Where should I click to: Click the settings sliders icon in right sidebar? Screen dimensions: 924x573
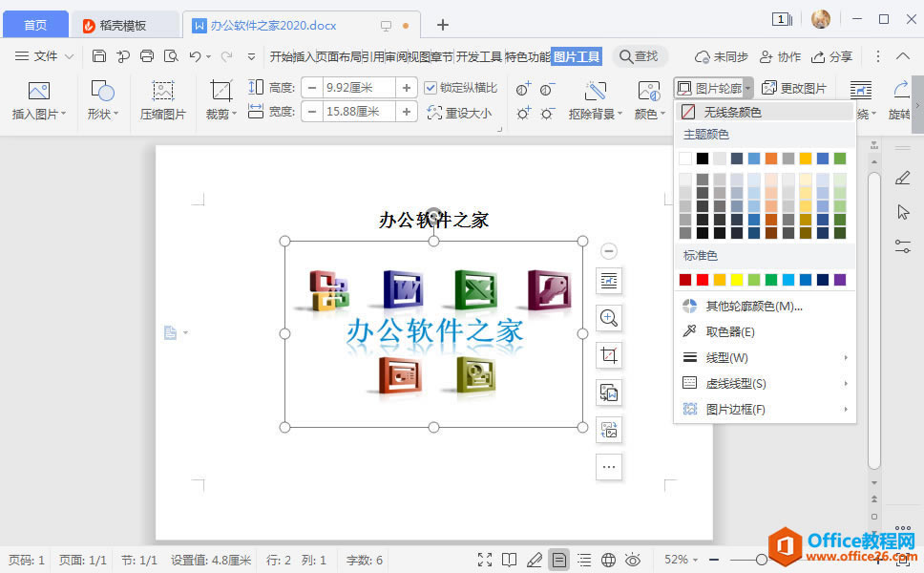click(903, 246)
